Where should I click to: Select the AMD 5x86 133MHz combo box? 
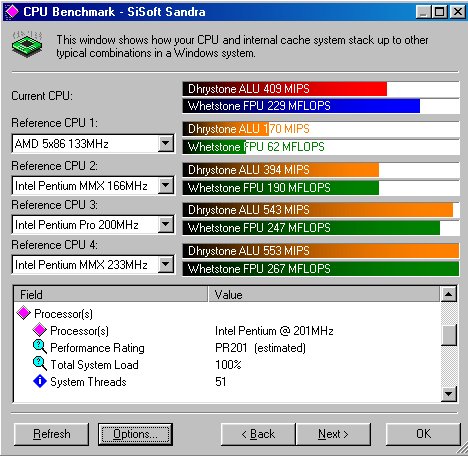(x=93, y=144)
